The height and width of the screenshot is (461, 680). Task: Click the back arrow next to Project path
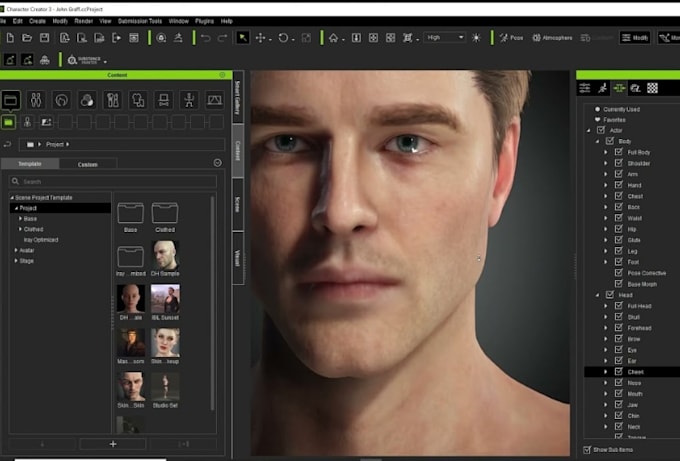coord(7,144)
